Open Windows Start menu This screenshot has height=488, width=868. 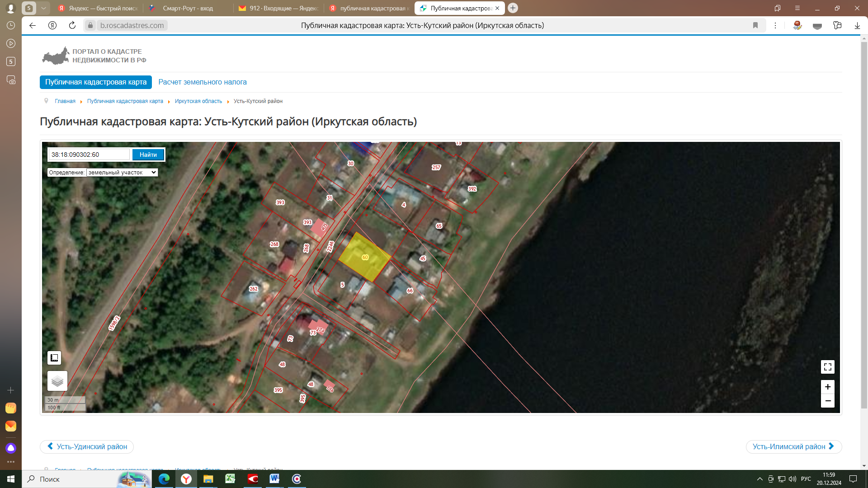tap(11, 479)
